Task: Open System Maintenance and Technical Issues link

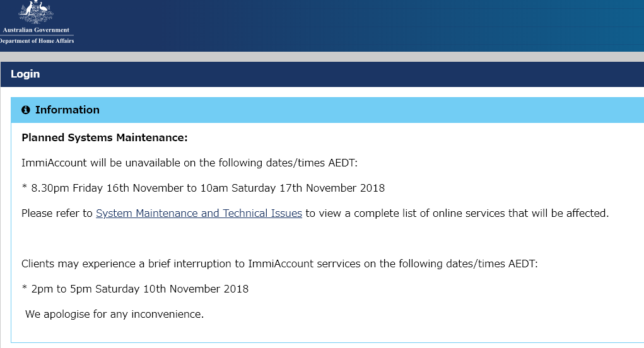Action: 199,213
